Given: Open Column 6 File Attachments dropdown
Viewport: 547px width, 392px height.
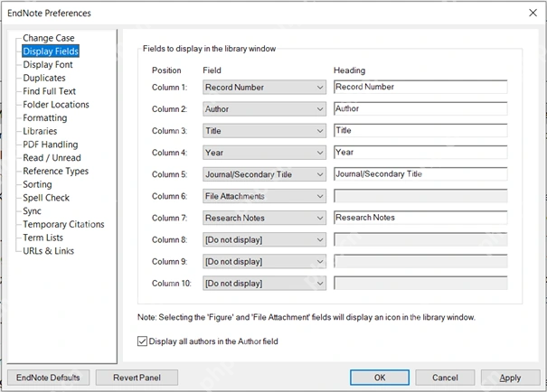Looking at the screenshot, I should point(264,196).
